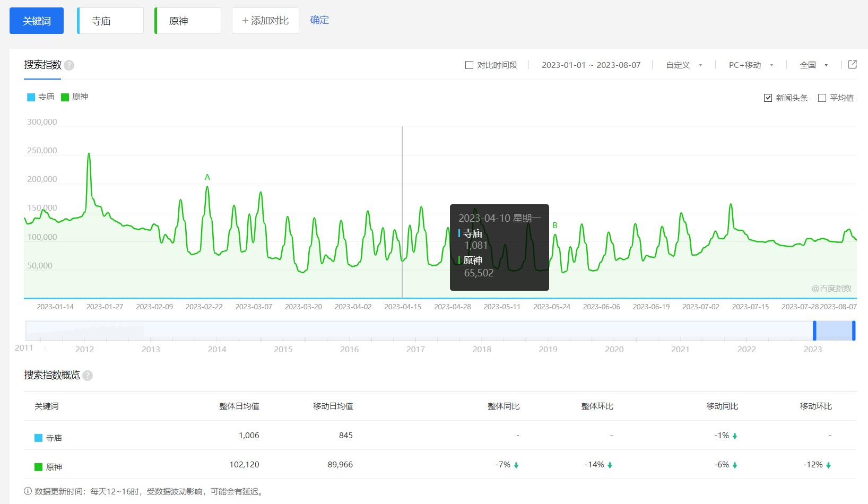Screen dimensions: 868x504
Task: Click the 整体日均值 column header
Action: click(239, 406)
